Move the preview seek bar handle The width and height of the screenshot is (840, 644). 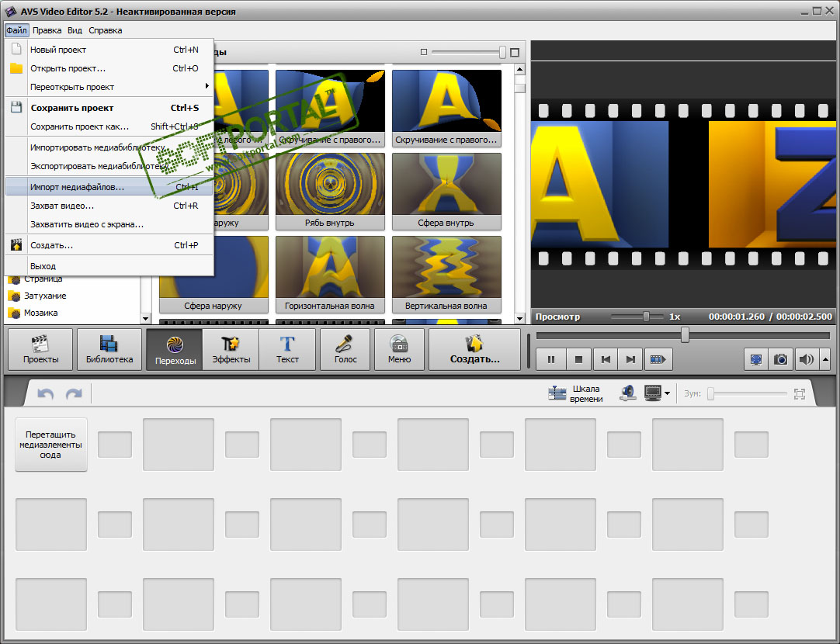pos(685,335)
